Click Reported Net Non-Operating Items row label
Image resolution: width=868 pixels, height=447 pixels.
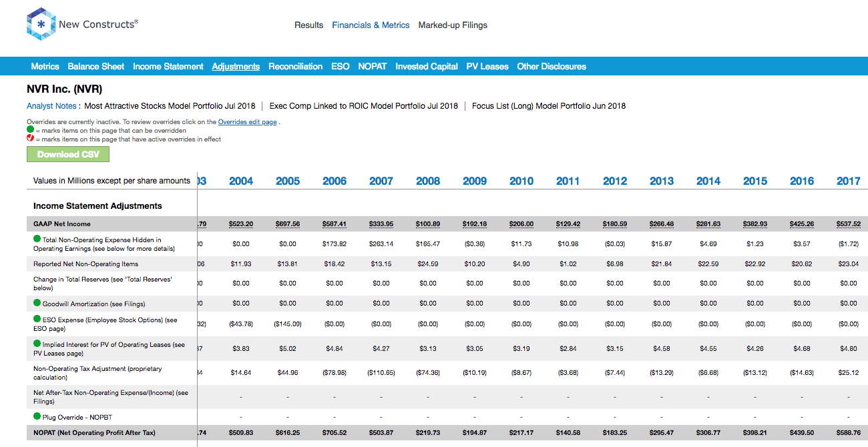(85, 264)
